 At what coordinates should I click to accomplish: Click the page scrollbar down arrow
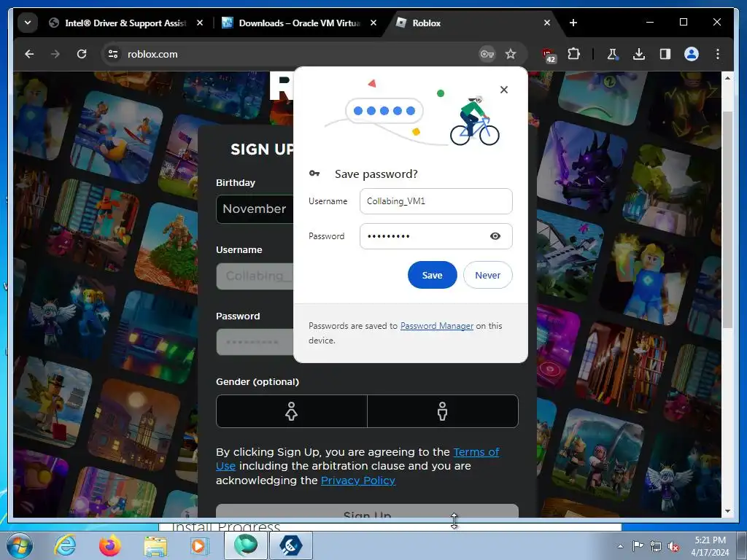tap(727, 511)
